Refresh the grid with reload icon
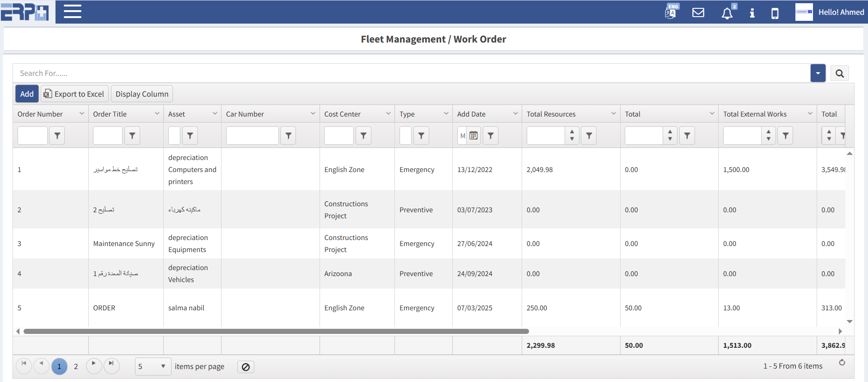Screen dimensions: 868x382 (x=842, y=363)
